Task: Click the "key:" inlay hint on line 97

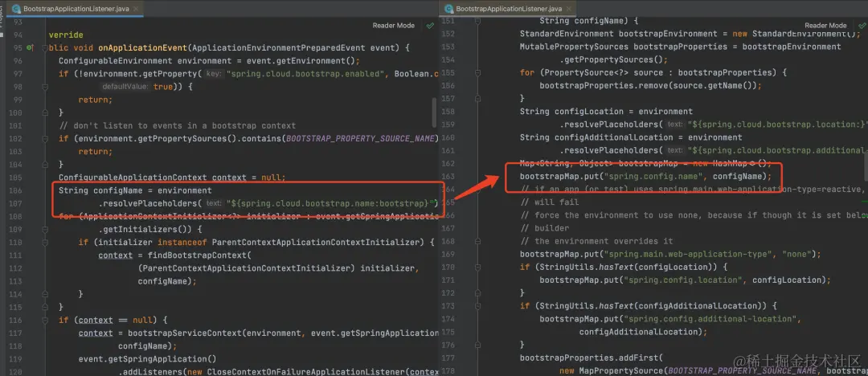Action: [214, 74]
